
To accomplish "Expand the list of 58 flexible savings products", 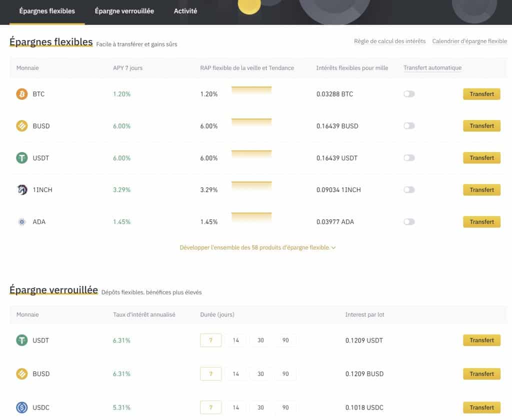I will 256,247.
